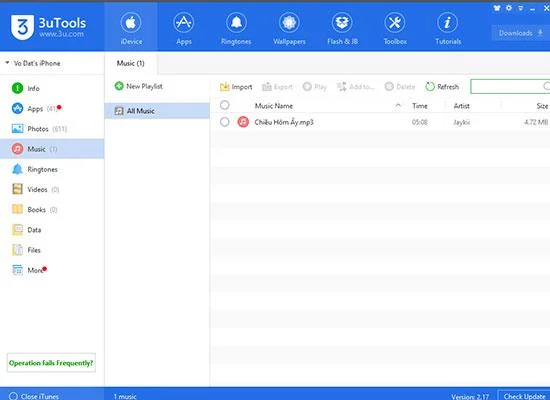Viewport: 550px width, 400px height.
Task: Open Data in the sidebar
Action: click(52, 230)
